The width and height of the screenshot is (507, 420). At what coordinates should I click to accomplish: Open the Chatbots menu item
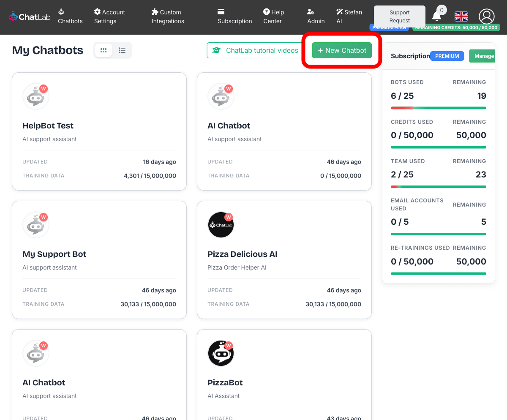[x=70, y=17]
